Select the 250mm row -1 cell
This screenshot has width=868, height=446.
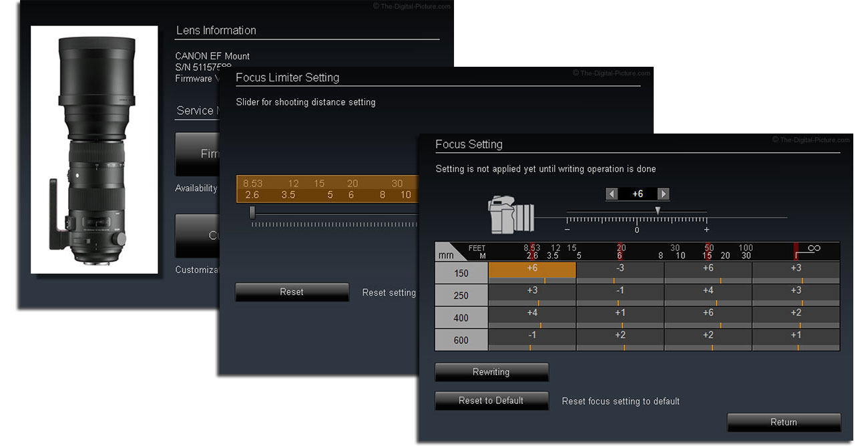pyautogui.click(x=620, y=295)
